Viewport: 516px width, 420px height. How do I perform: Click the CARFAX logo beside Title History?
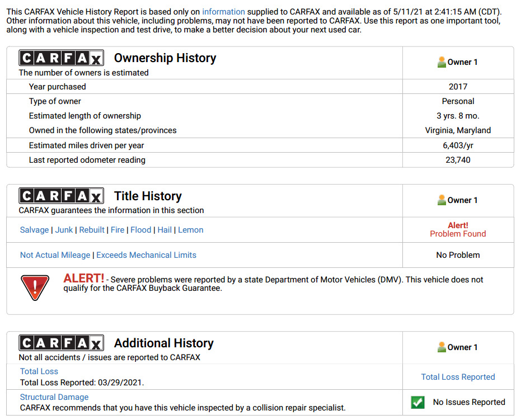61,196
